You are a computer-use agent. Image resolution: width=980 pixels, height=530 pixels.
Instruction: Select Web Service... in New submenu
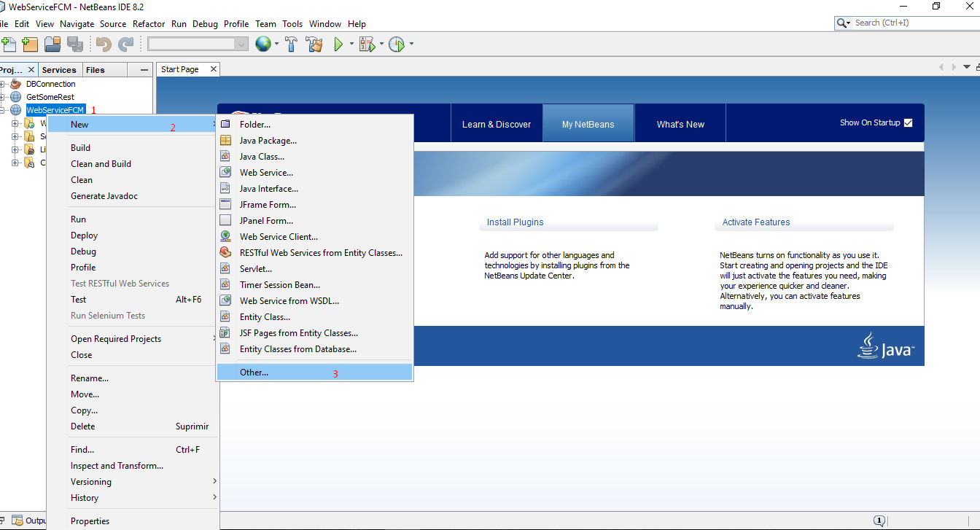click(315, 173)
